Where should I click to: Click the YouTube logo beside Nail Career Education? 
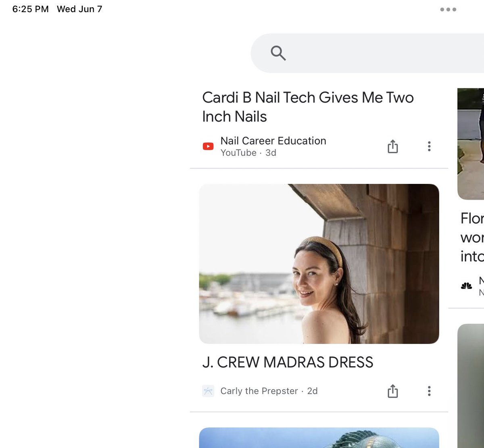tap(208, 146)
